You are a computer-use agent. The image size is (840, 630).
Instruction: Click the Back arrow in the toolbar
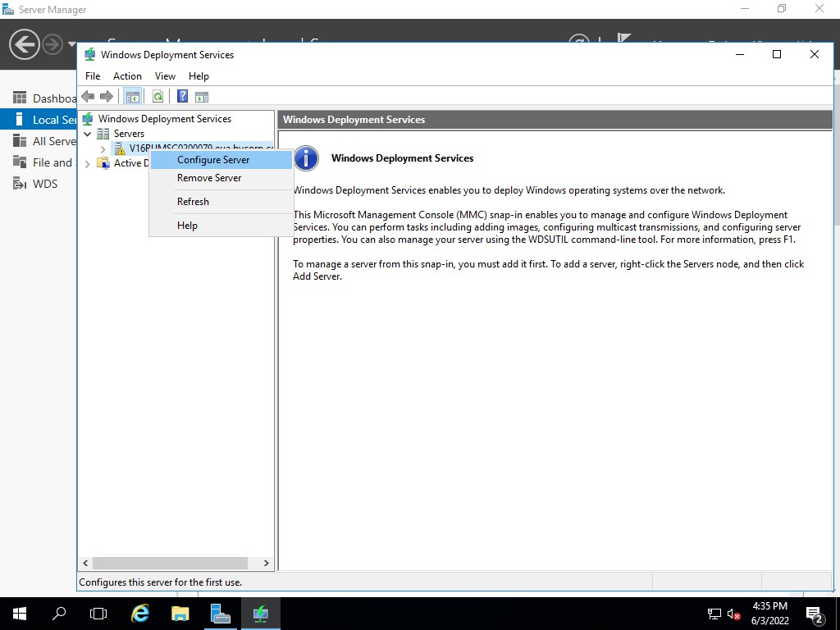click(x=88, y=97)
